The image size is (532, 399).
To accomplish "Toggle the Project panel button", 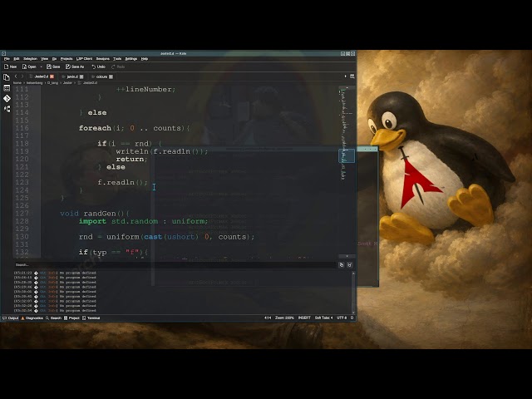I will (71, 318).
